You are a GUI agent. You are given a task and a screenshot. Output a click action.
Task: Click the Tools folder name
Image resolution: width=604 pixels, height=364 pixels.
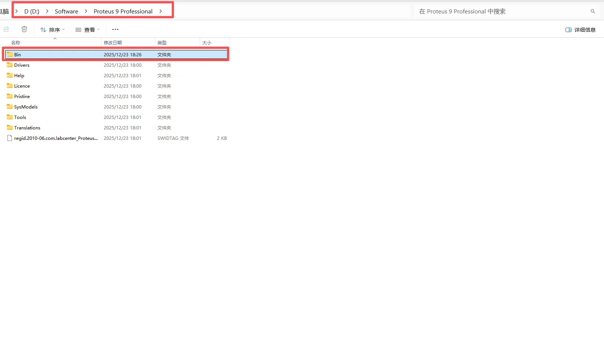coord(20,117)
